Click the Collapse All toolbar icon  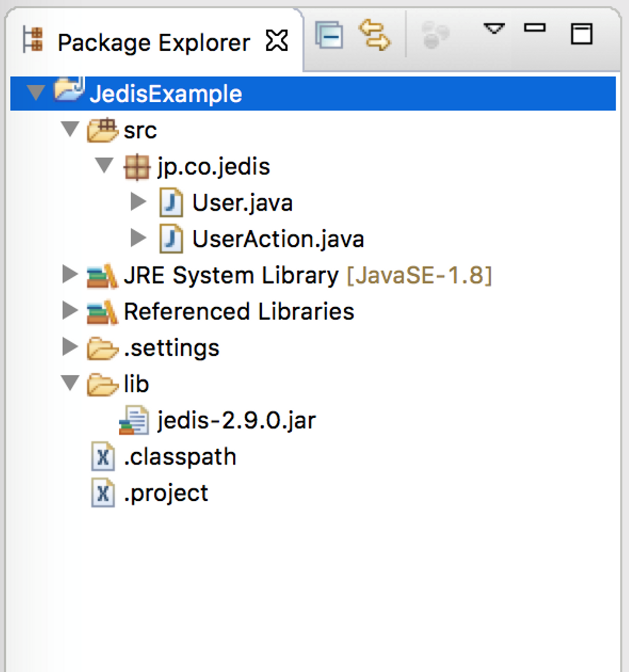(x=329, y=35)
